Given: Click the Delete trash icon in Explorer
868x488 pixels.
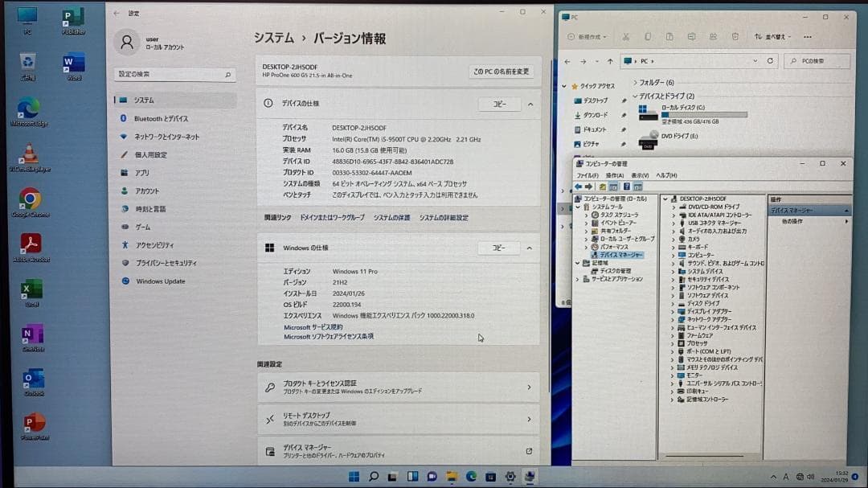Looking at the screenshot, I should (x=735, y=36).
